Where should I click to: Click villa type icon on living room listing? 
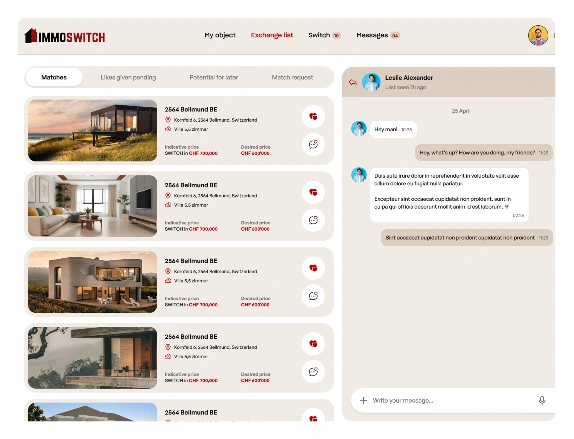click(x=168, y=205)
